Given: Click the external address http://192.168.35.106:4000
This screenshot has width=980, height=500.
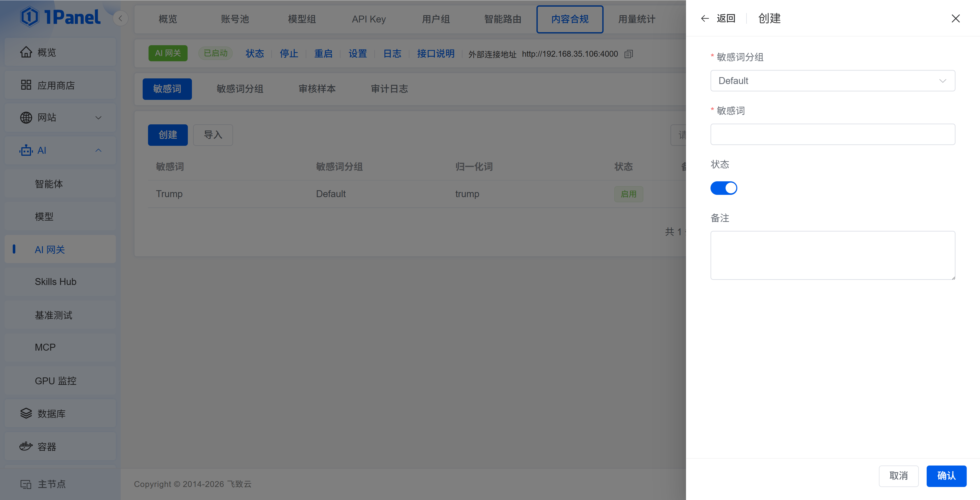Looking at the screenshot, I should coord(570,54).
